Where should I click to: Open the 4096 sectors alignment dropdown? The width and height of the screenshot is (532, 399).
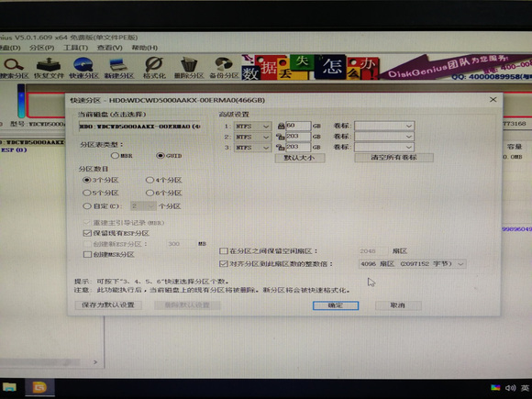click(412, 263)
